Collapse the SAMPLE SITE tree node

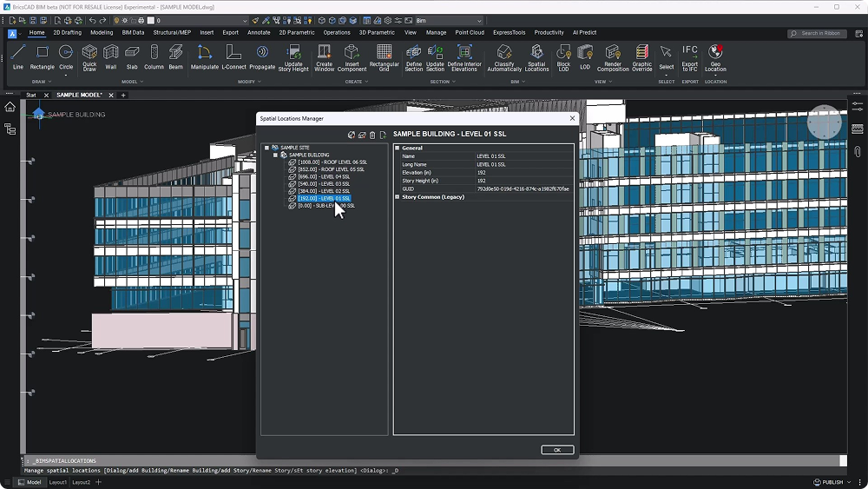[266, 148]
